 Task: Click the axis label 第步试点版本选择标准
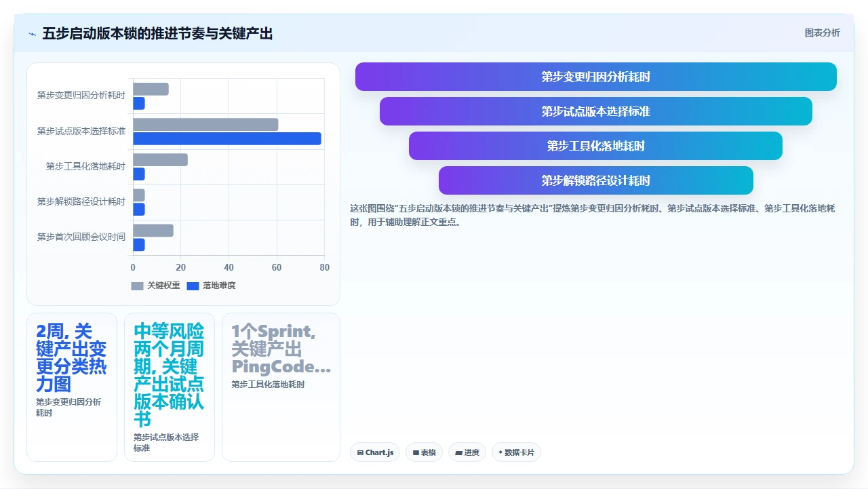81,131
